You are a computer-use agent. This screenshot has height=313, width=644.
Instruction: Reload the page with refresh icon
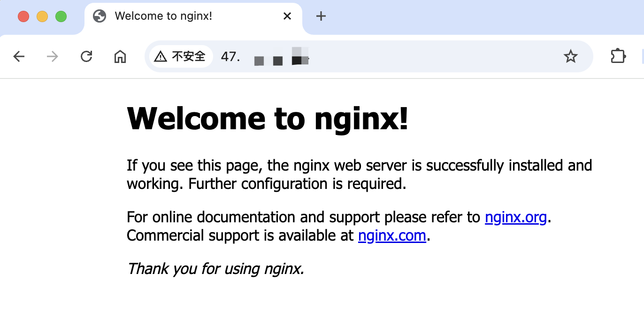coord(86,57)
